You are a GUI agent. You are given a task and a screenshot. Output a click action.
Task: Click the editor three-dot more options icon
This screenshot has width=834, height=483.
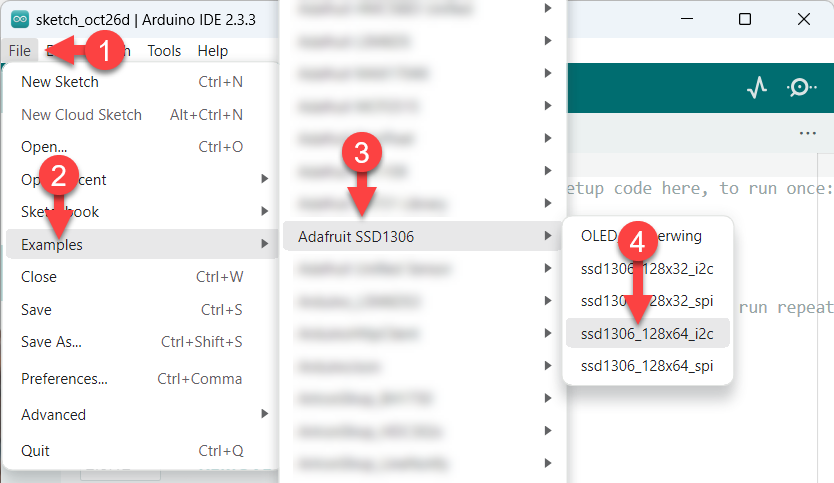[807, 133]
